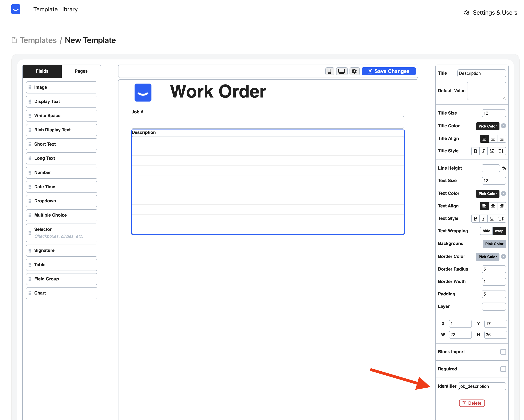Right-align the text in Text Align
The width and height of the screenshot is (524, 420).
click(502, 206)
